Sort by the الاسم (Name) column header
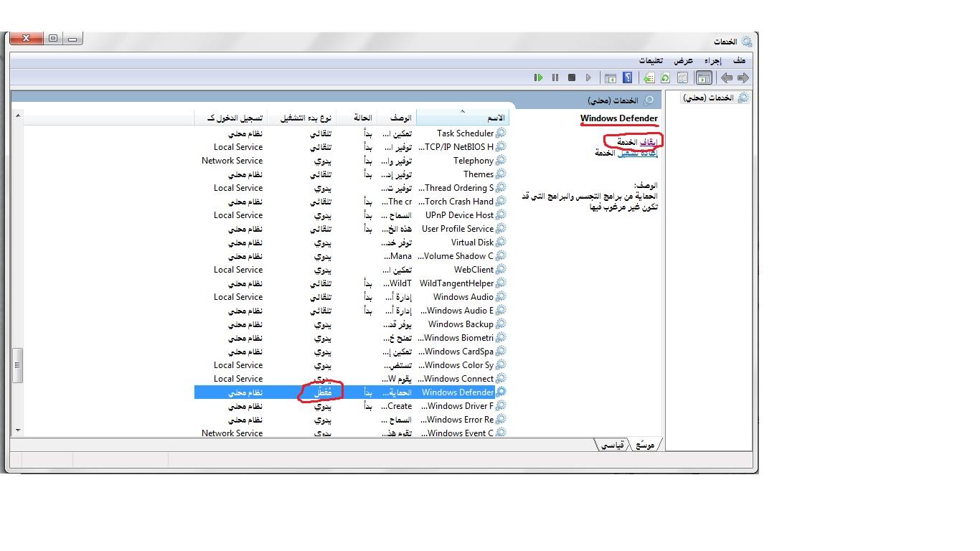 coord(496,118)
